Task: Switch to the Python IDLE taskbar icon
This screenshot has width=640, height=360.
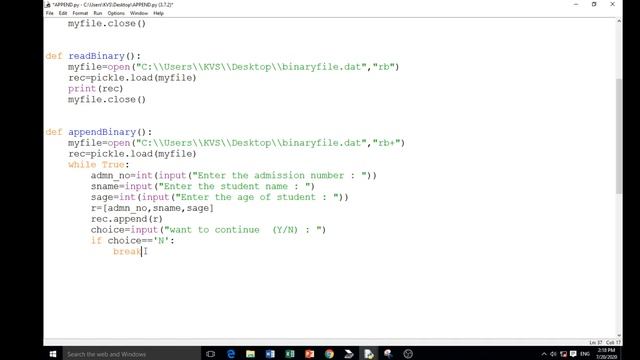Action: (x=369, y=354)
